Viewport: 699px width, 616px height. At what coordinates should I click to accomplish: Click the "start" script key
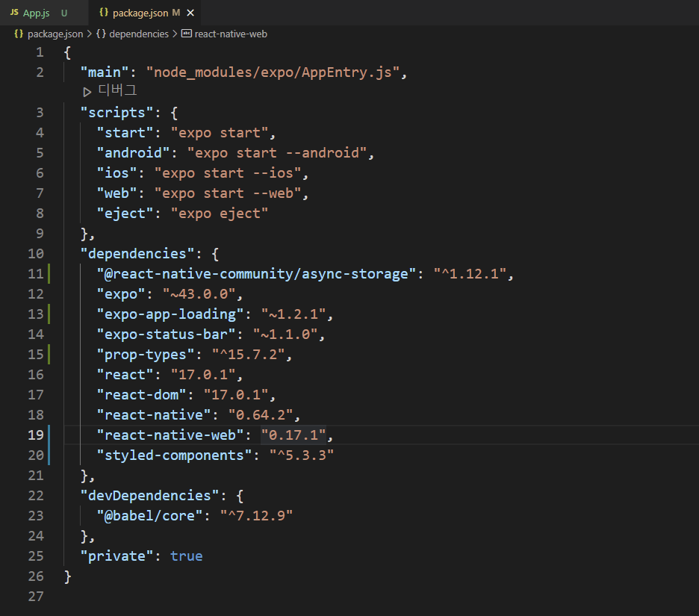coord(125,133)
